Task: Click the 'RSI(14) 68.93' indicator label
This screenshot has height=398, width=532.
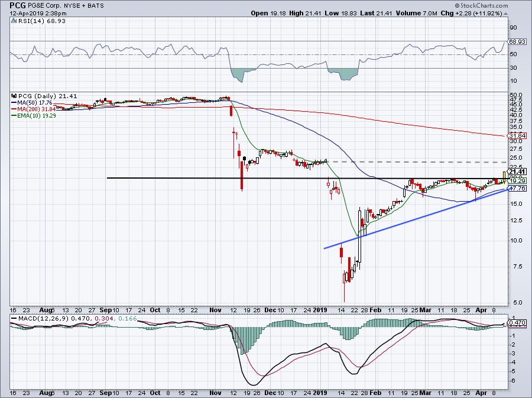Action: [41, 21]
